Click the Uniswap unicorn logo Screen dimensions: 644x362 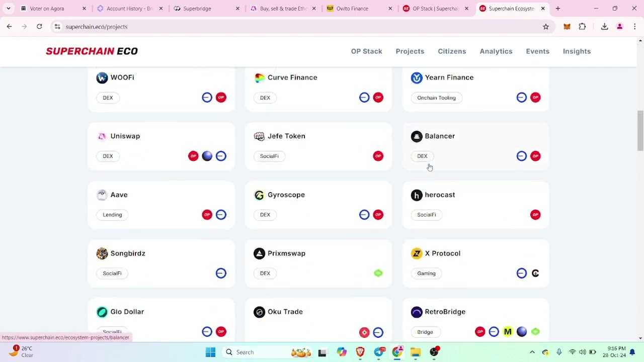click(x=102, y=136)
